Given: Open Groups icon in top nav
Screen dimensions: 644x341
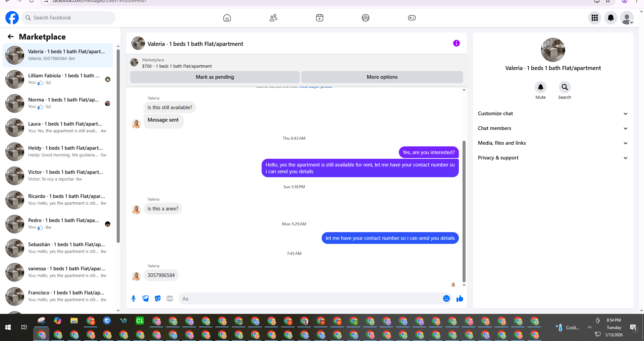Looking at the screenshot, I should (366, 18).
